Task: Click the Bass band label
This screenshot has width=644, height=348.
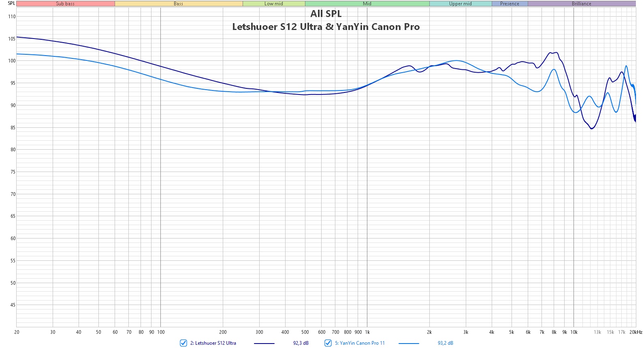Action: (179, 4)
